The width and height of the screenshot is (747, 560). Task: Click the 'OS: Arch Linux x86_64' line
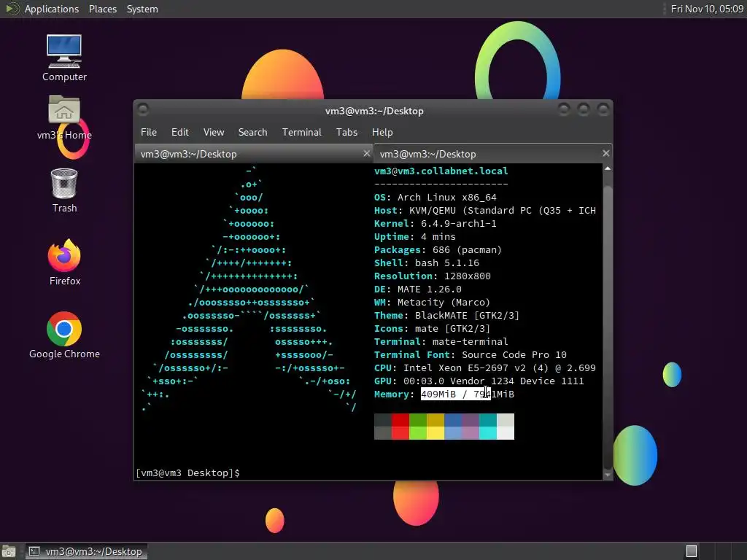[436, 197]
